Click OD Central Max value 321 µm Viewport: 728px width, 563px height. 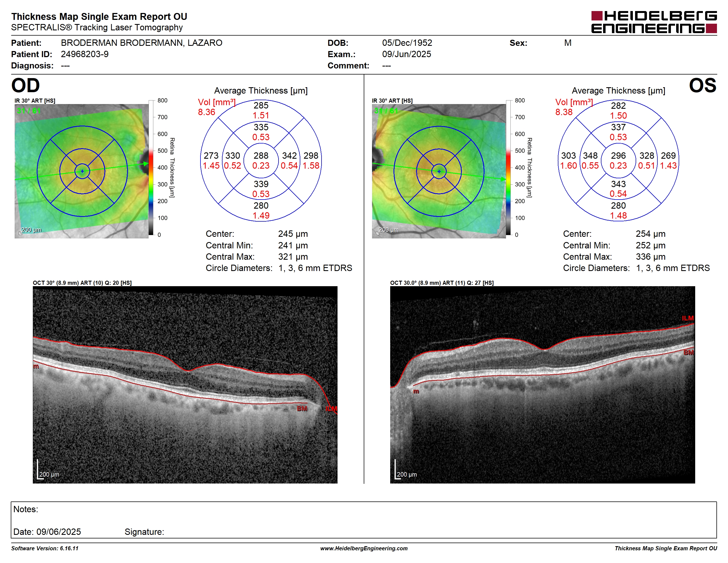pos(293,257)
